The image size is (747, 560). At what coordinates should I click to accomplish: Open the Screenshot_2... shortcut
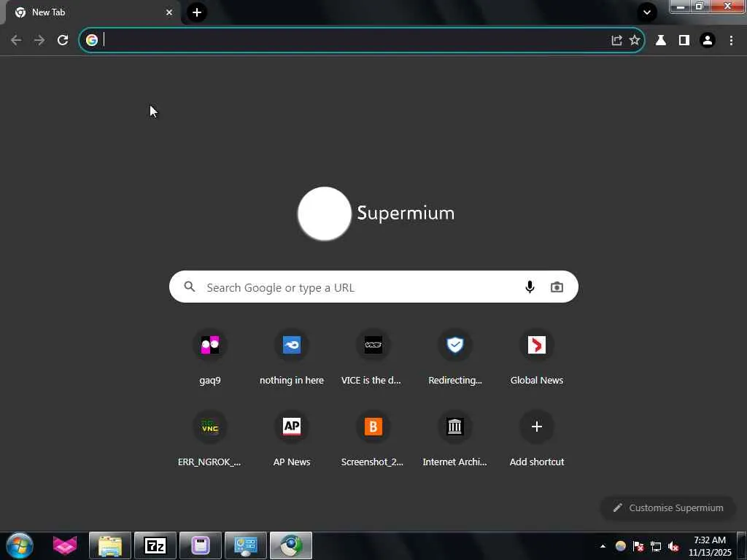(x=373, y=438)
